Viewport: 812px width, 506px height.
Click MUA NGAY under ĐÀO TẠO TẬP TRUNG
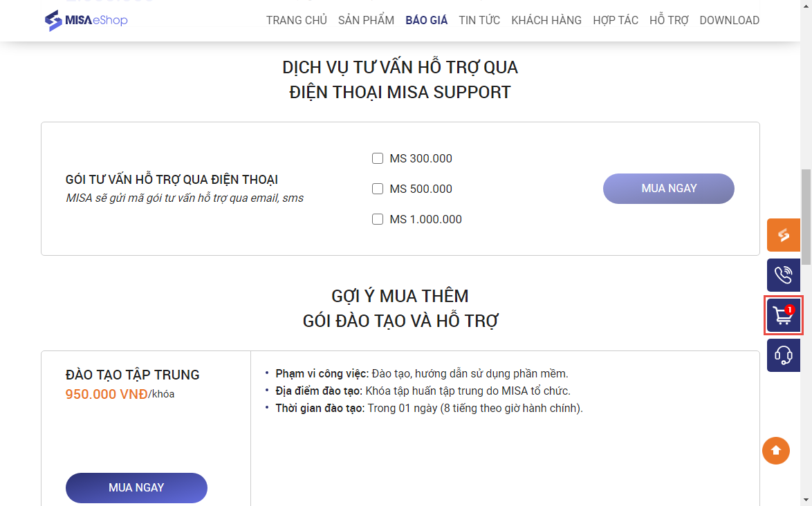point(136,487)
